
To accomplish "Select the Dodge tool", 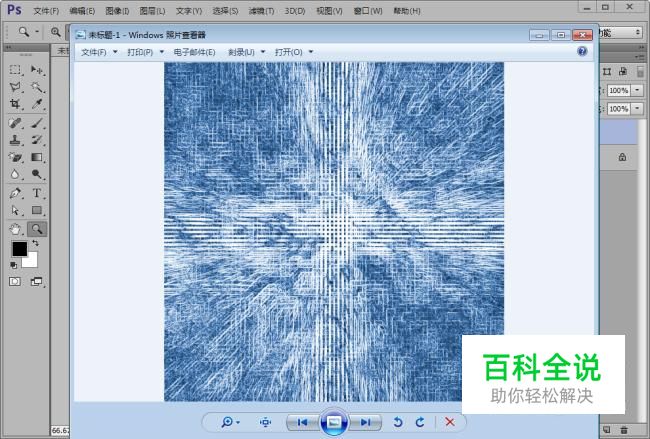I will coord(37,174).
